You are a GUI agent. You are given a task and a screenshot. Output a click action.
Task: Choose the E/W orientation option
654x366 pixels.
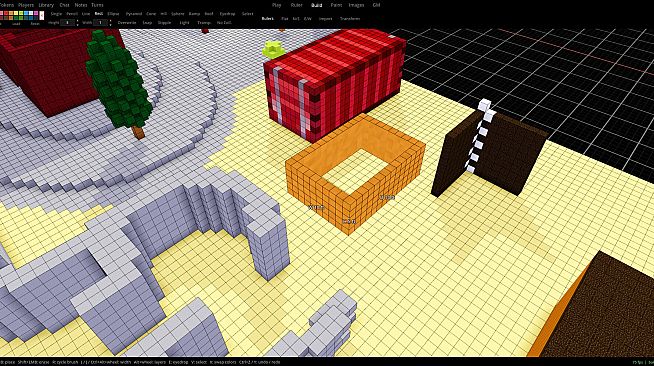tap(307, 19)
